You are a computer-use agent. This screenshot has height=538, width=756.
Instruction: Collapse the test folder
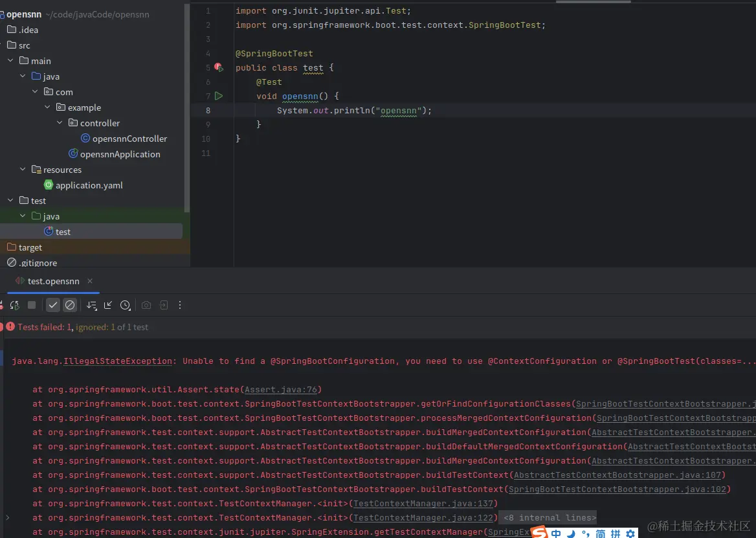[10, 200]
